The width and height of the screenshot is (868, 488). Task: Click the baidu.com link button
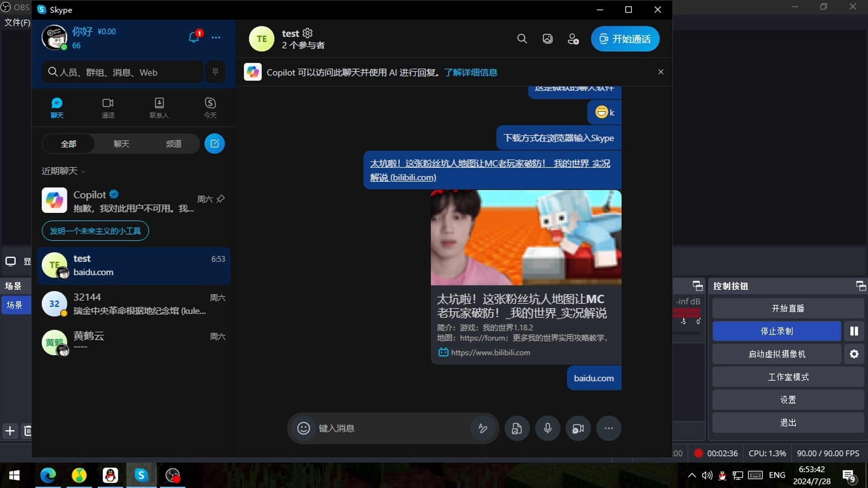pos(593,378)
